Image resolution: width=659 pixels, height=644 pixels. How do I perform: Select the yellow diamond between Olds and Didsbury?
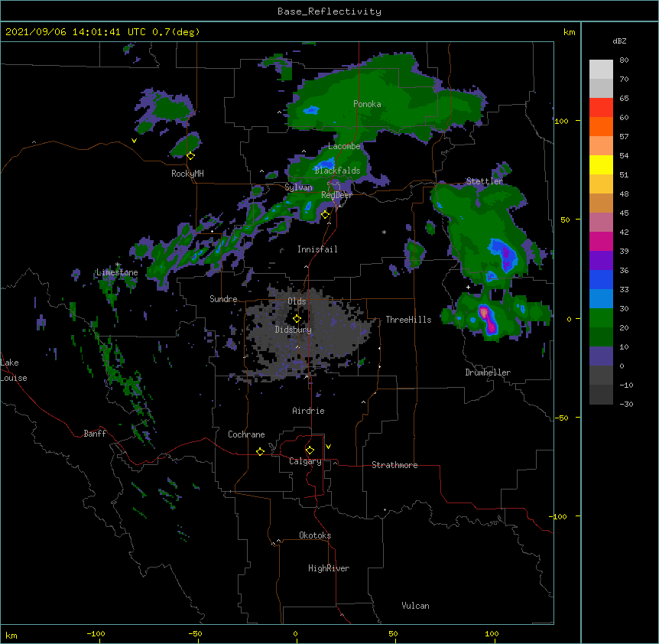(x=297, y=319)
